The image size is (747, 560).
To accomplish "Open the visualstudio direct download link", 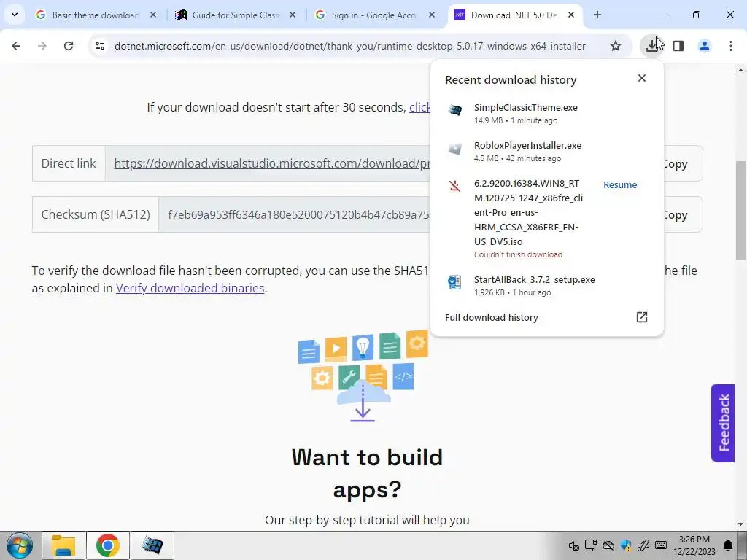I will click(271, 163).
